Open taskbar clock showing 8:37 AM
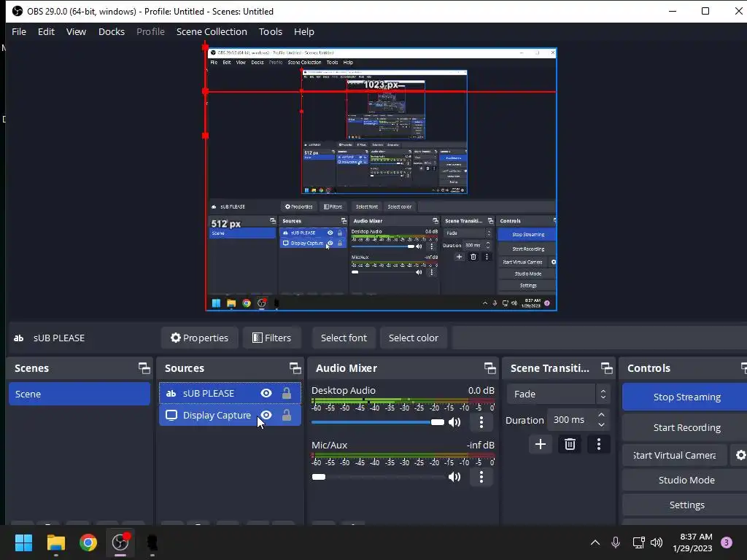 click(x=693, y=542)
